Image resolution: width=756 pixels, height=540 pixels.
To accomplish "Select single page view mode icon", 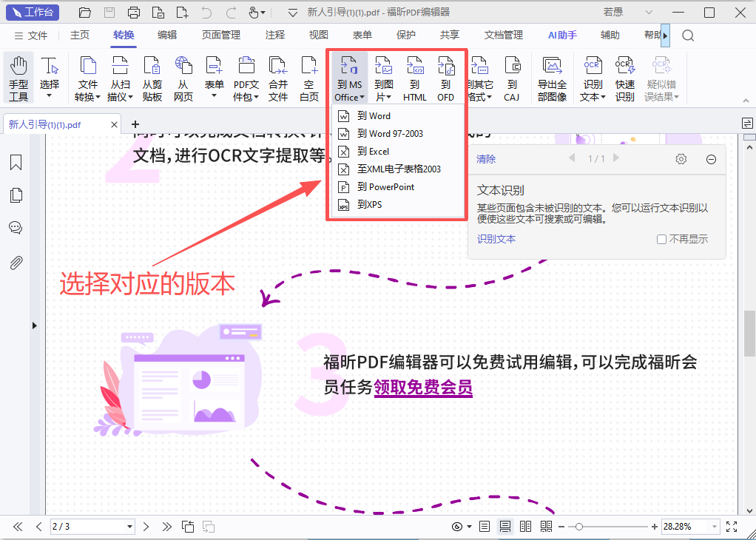I will [485, 527].
